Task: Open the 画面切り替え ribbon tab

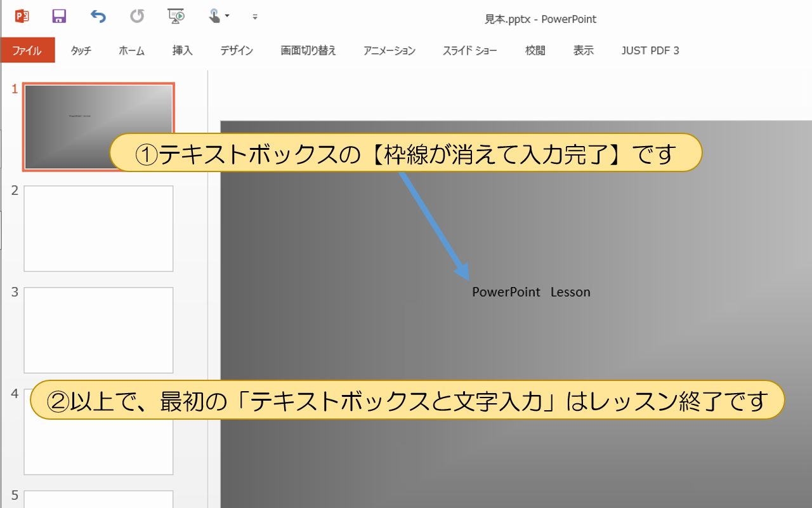Action: tap(308, 51)
